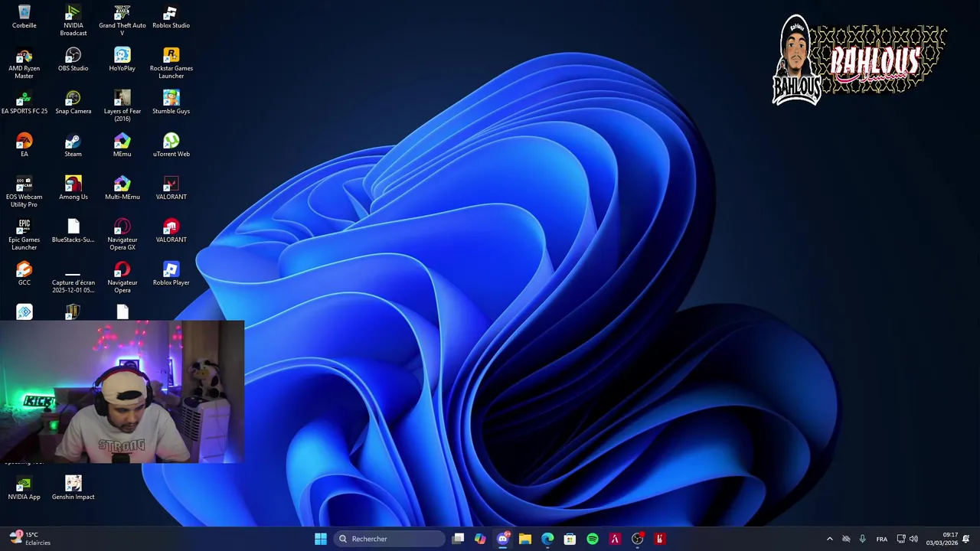Select the EA app desktop icon
The width and height of the screenshot is (980, 551).
(x=24, y=145)
